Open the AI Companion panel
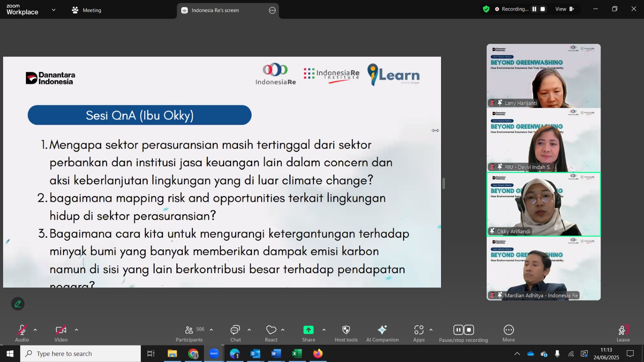 382,333
